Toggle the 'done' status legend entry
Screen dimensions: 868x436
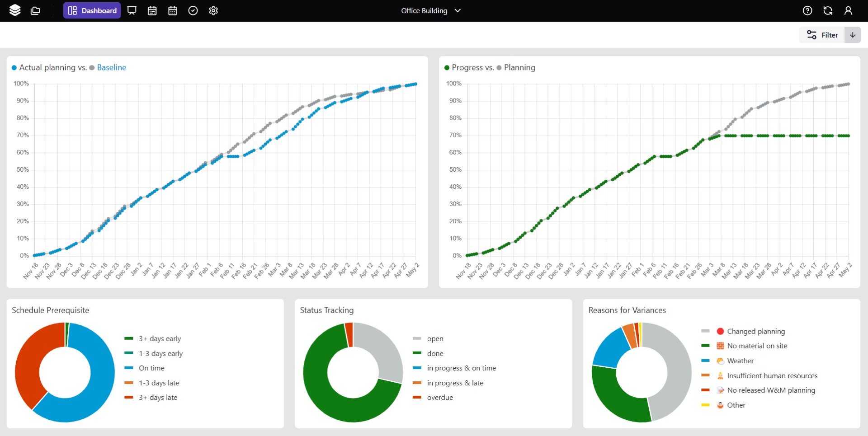click(x=435, y=353)
